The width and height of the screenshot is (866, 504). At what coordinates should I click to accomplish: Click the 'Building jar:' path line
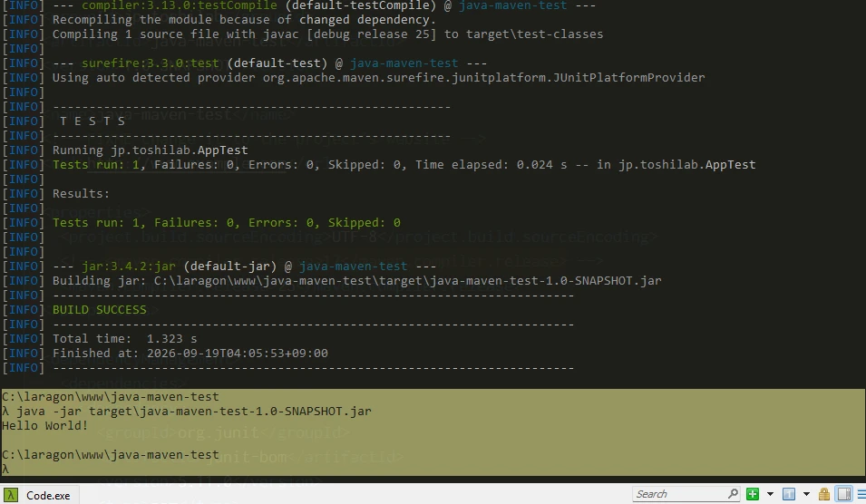point(356,280)
